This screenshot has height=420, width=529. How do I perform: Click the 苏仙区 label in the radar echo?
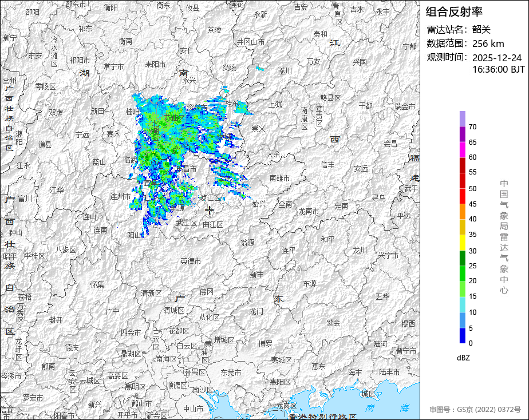[x=175, y=118]
